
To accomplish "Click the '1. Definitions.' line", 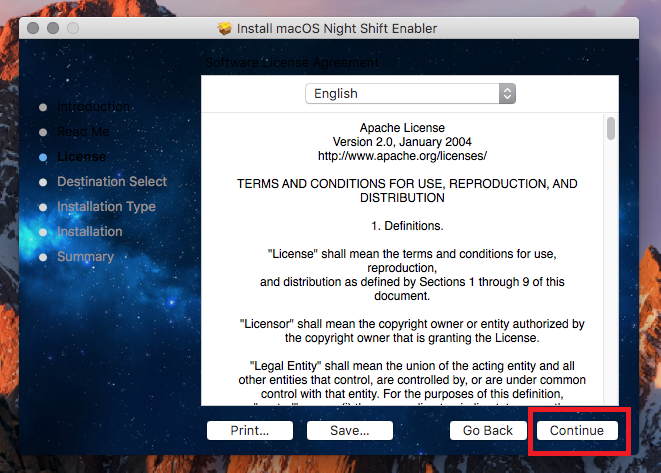I will (407, 226).
